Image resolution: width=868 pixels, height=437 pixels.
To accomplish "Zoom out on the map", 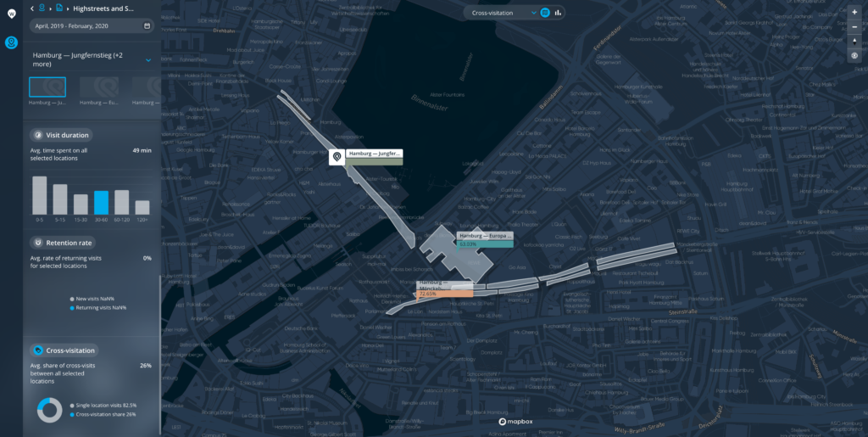I will [854, 26].
